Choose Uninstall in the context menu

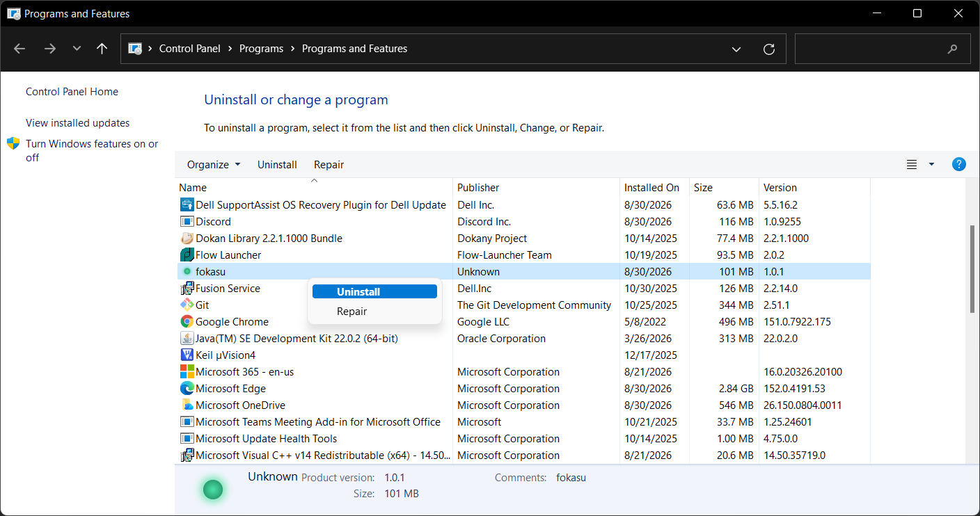(x=374, y=292)
